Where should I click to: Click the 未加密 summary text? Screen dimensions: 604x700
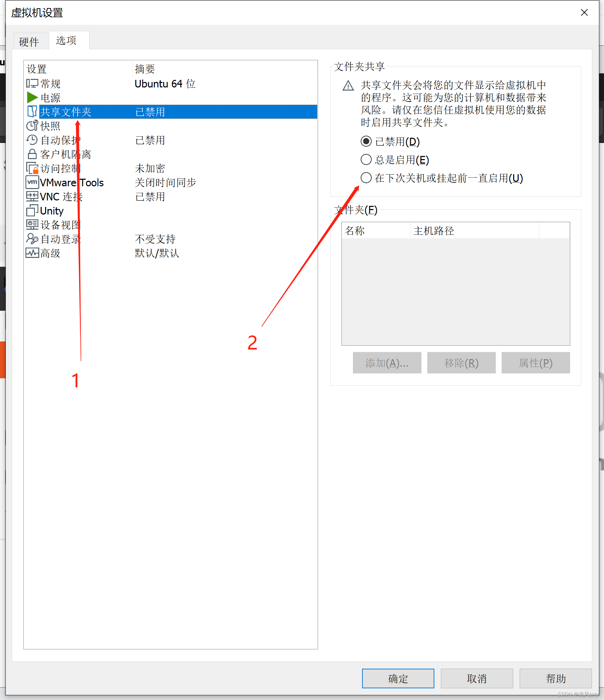pyautogui.click(x=150, y=168)
